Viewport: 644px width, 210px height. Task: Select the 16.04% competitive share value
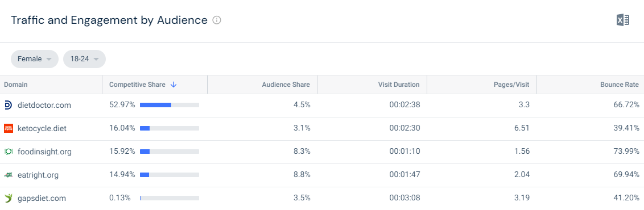122,128
